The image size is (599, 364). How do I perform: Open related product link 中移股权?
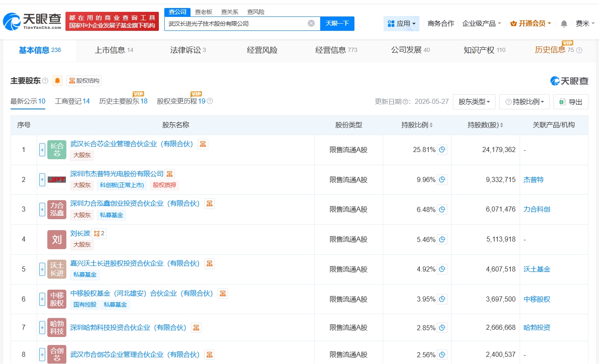point(537,299)
